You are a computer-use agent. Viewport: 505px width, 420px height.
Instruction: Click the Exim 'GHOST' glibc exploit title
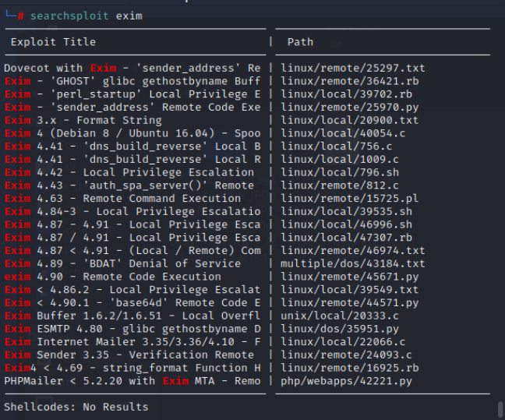[x=132, y=81]
